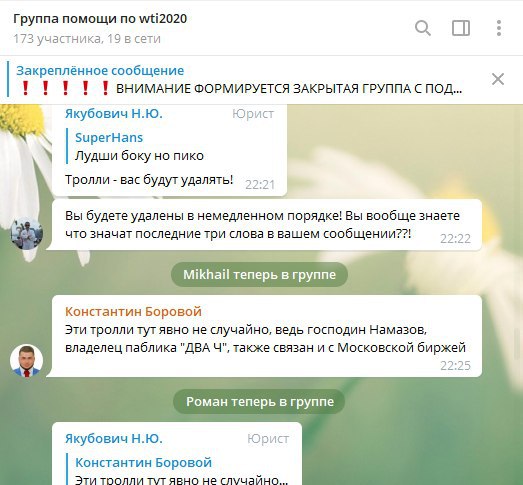
Task: Jump to quoted SuperHans reply
Action: pos(170,146)
